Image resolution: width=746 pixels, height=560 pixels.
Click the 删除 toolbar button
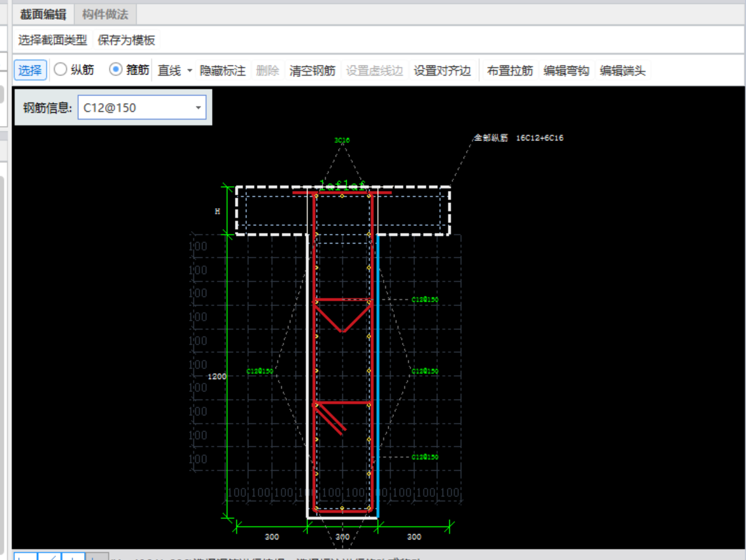click(267, 71)
